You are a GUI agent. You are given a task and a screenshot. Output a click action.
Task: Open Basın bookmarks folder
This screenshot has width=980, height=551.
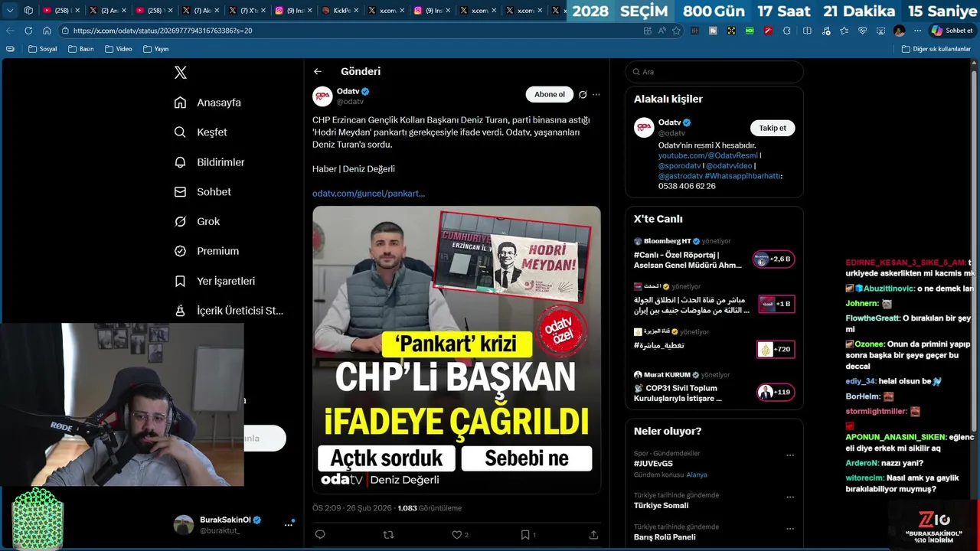80,49
